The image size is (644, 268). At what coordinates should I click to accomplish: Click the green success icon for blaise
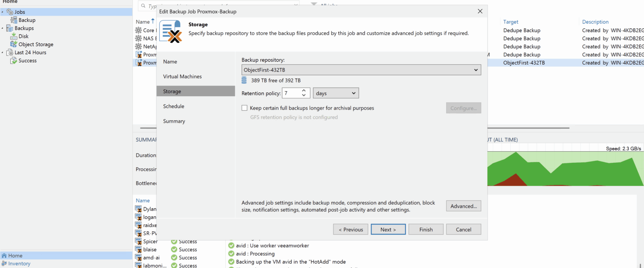[174, 249]
